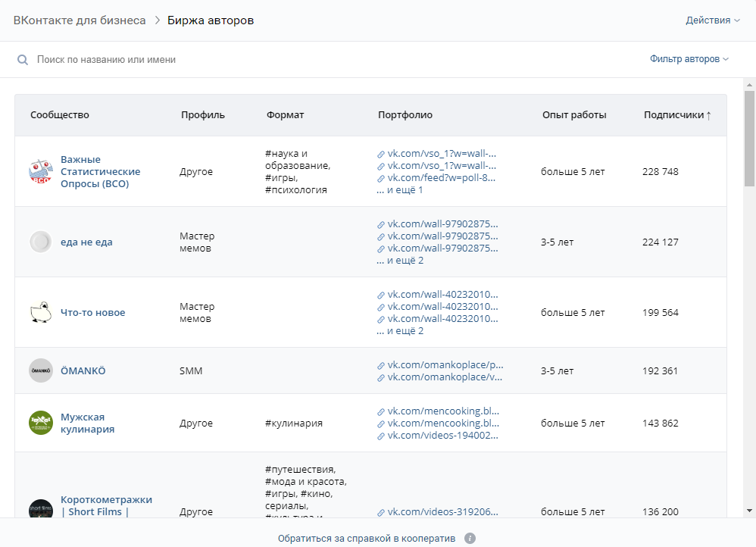
Task: Sort by Подписчики column header
Action: point(677,115)
